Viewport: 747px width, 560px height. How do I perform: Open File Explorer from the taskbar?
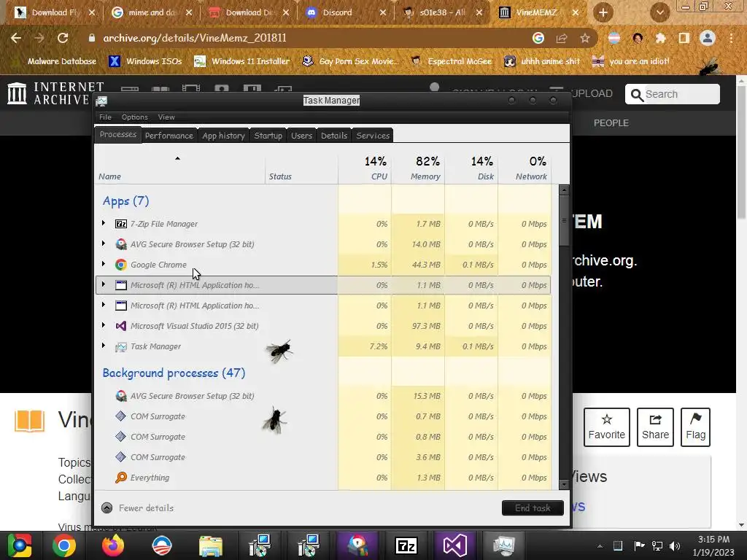point(211,545)
